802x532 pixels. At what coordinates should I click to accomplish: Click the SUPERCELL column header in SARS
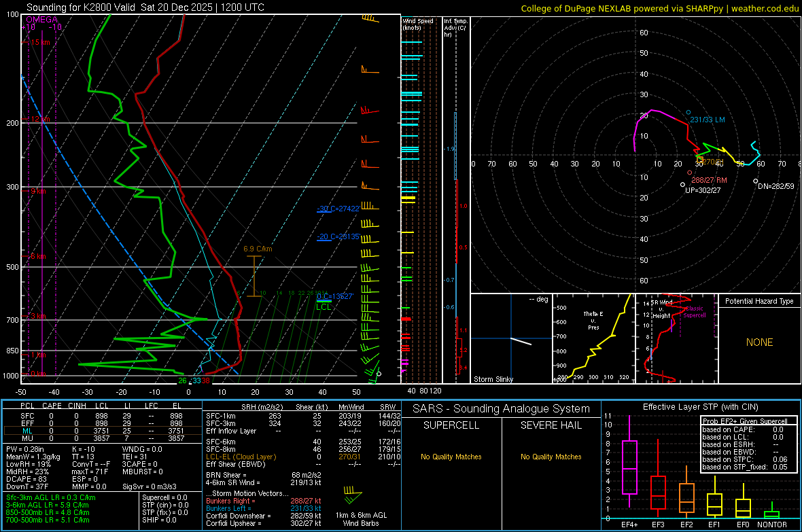coord(451,425)
